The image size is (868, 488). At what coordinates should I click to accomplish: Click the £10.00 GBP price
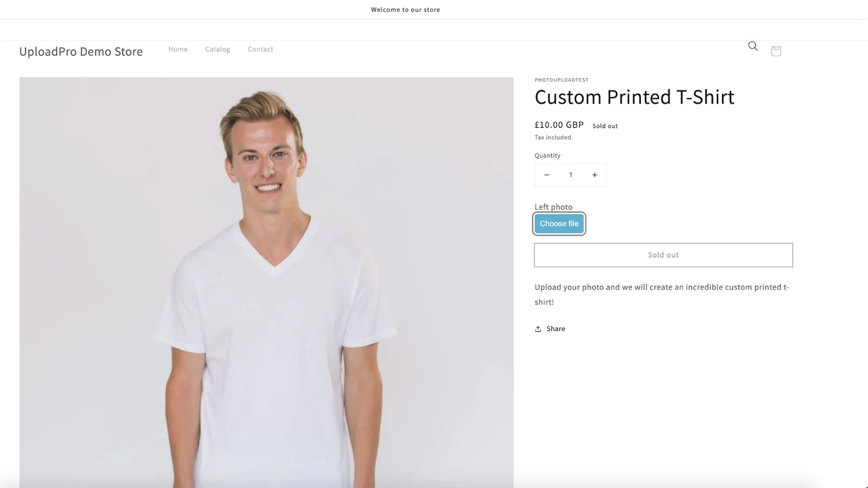(x=559, y=125)
